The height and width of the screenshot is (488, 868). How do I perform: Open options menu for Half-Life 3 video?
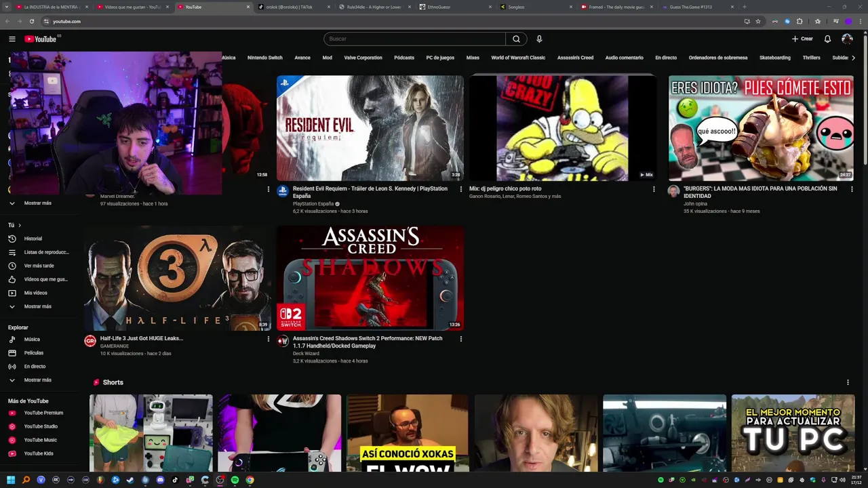coord(268,339)
